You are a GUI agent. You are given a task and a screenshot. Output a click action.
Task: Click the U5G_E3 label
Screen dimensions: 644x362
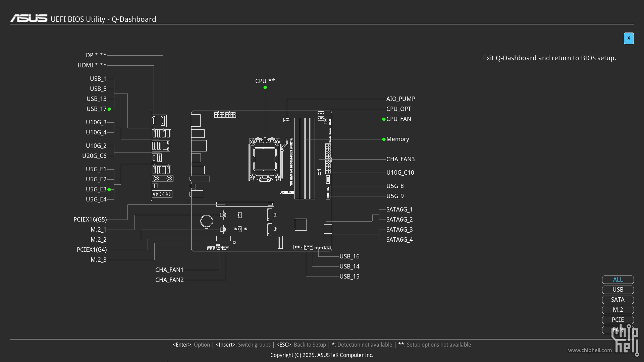coord(96,189)
